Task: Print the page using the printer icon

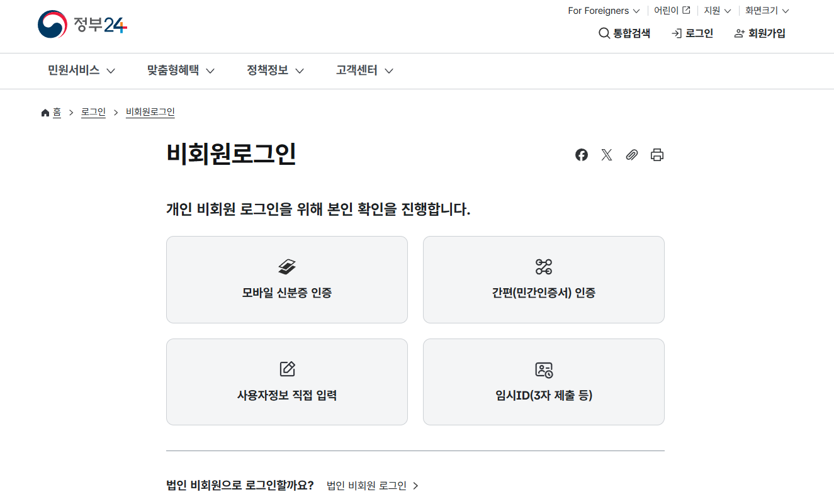Action: point(657,155)
